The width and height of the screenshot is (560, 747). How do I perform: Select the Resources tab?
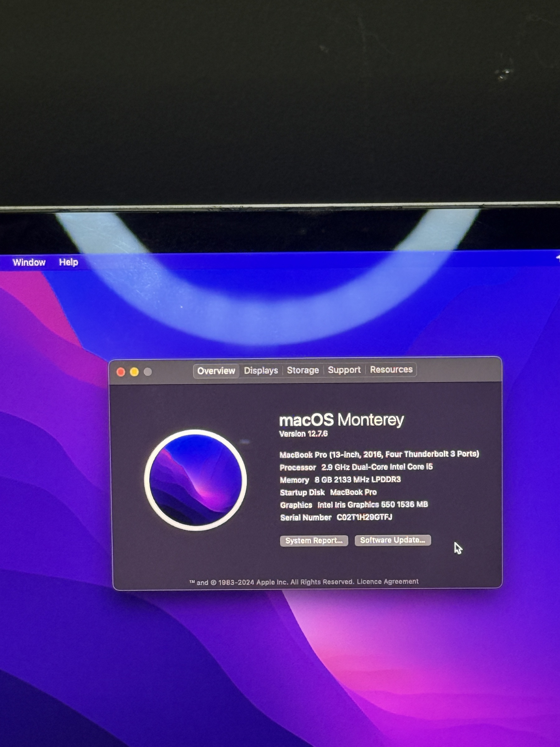(x=391, y=369)
